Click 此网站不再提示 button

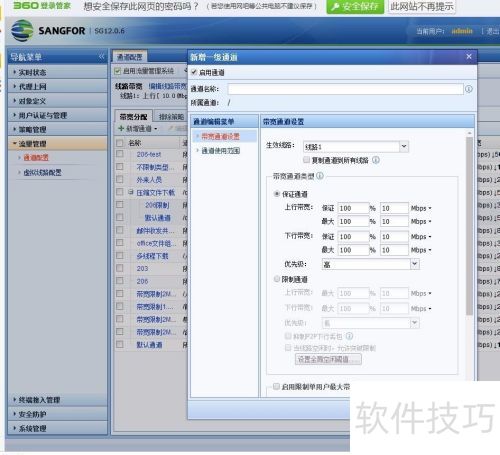(x=421, y=6)
